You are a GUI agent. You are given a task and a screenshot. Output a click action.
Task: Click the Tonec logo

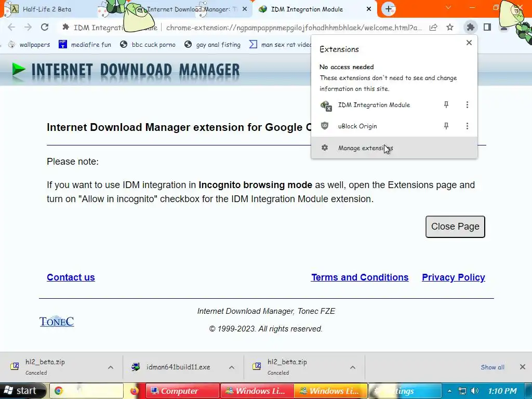pyautogui.click(x=57, y=321)
